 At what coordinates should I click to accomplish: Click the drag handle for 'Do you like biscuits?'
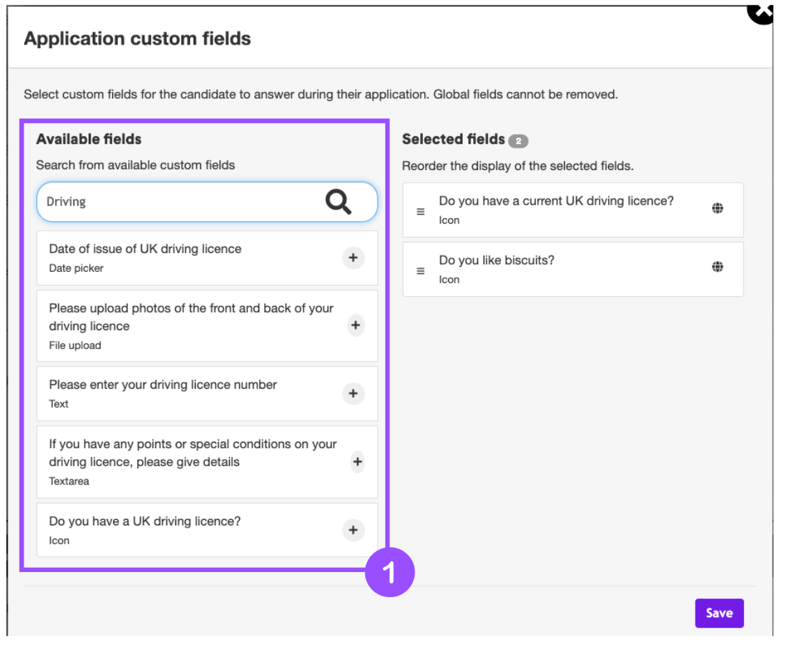pyautogui.click(x=420, y=270)
